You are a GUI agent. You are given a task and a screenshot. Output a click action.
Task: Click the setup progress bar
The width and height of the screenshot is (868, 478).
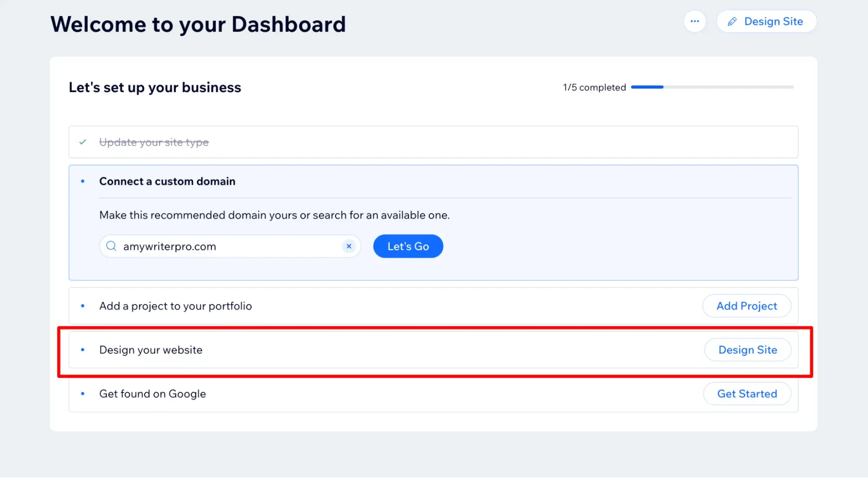click(x=712, y=87)
